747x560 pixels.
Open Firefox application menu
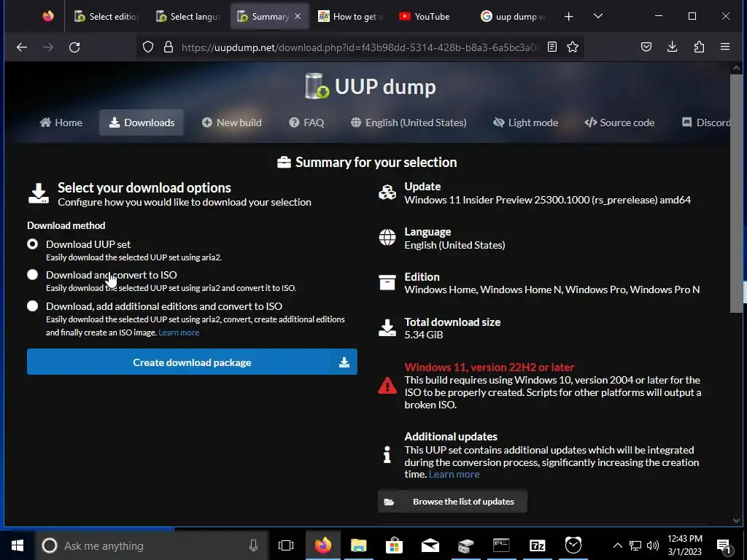(x=725, y=47)
